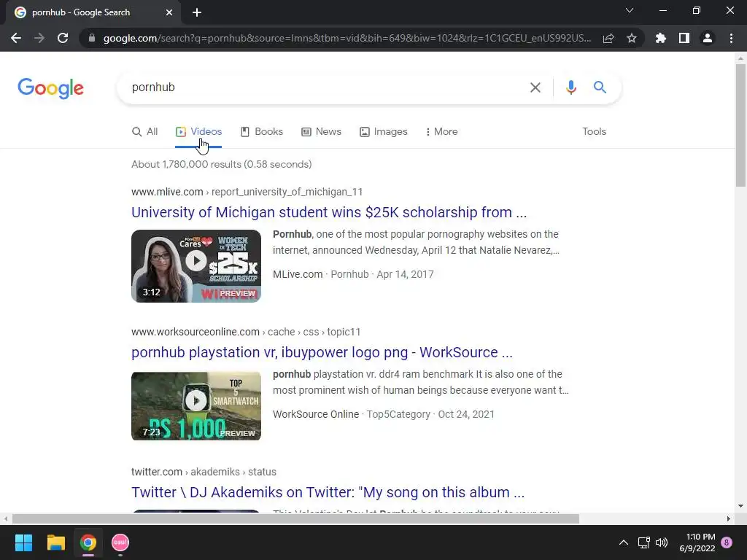This screenshot has width=747, height=560.
Task: Click the www.worksourceonline.com result URL
Action: (246, 332)
